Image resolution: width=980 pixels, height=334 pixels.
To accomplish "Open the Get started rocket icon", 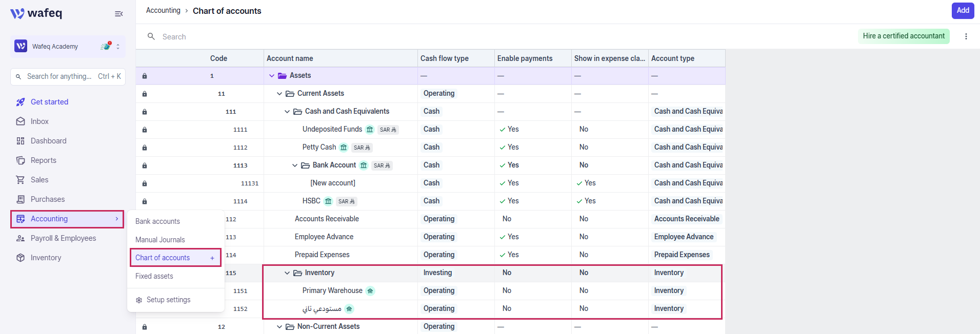I will click(x=21, y=102).
